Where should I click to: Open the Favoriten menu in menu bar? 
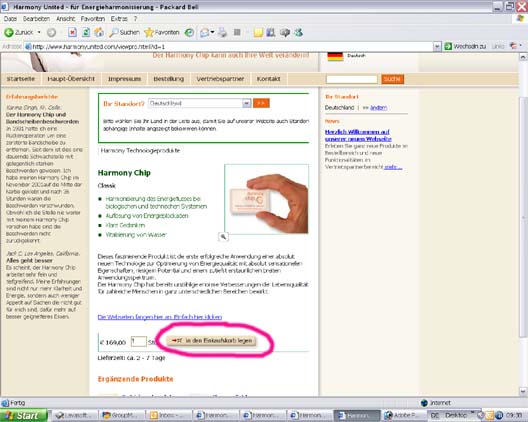[x=93, y=19]
